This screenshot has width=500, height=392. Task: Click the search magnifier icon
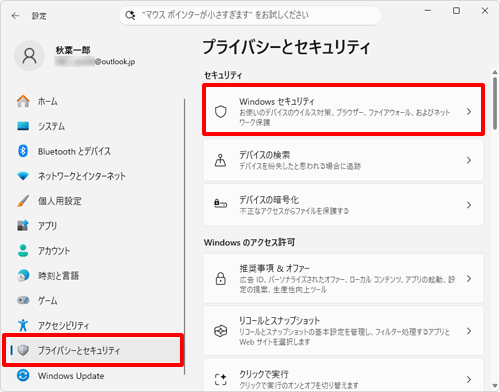130,15
